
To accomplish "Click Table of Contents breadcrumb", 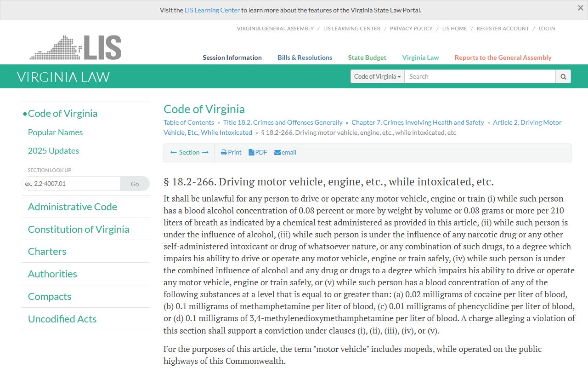I will [189, 122].
